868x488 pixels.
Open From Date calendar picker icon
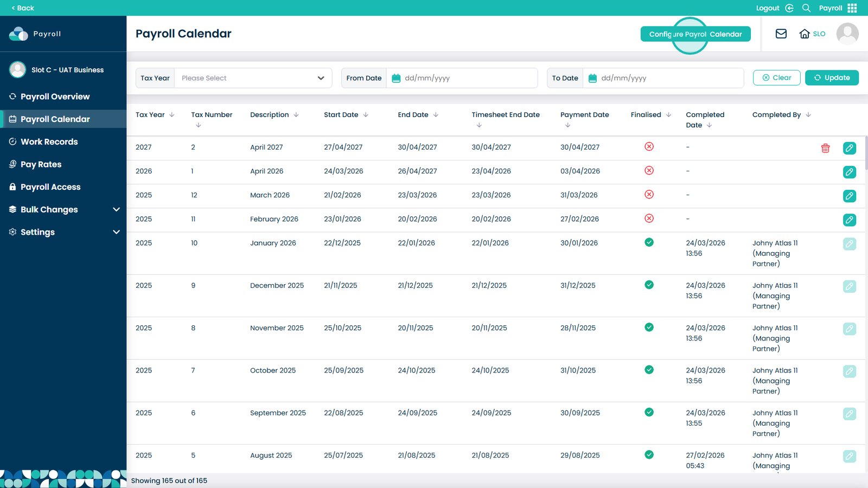tap(396, 78)
